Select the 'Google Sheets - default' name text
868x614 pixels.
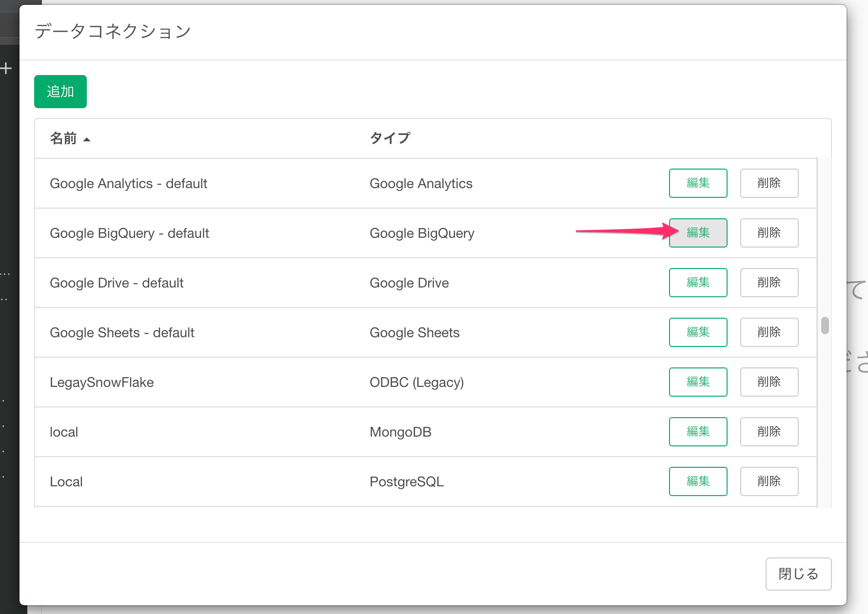point(122,333)
